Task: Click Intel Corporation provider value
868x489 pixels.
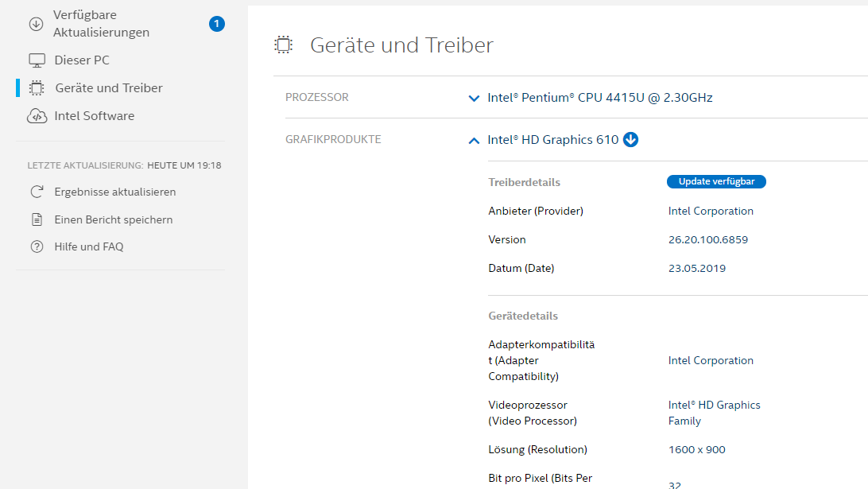Action: coord(711,211)
